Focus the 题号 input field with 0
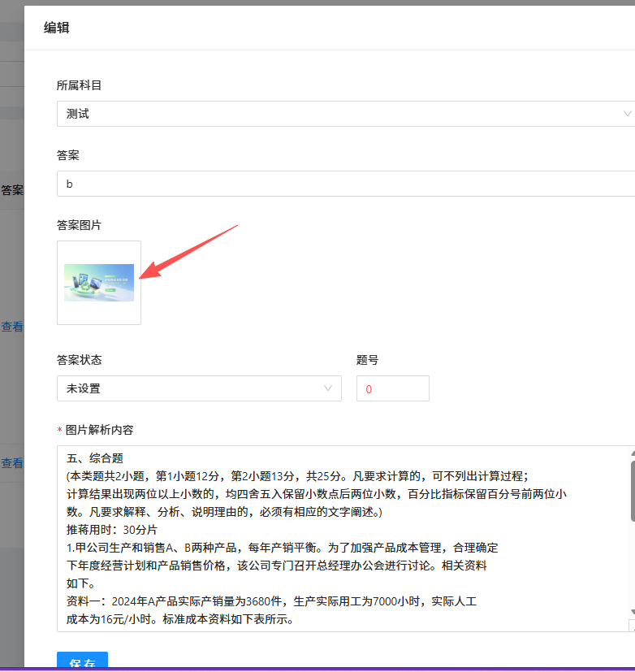 coord(393,388)
